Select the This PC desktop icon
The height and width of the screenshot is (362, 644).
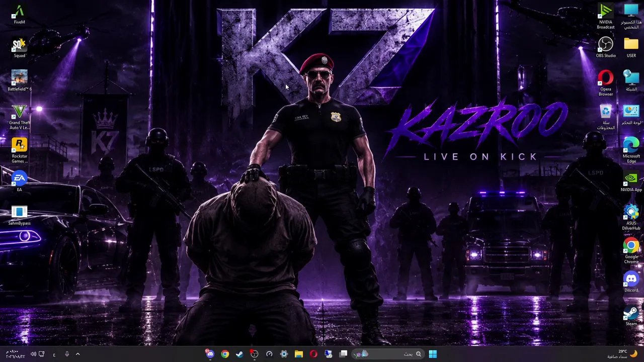tap(631, 17)
